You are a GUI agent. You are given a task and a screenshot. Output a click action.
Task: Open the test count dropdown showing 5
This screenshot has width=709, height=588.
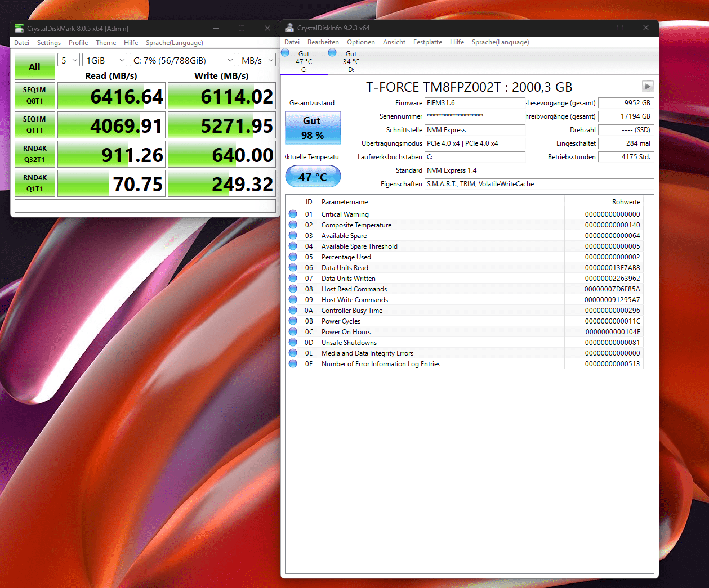click(x=69, y=60)
